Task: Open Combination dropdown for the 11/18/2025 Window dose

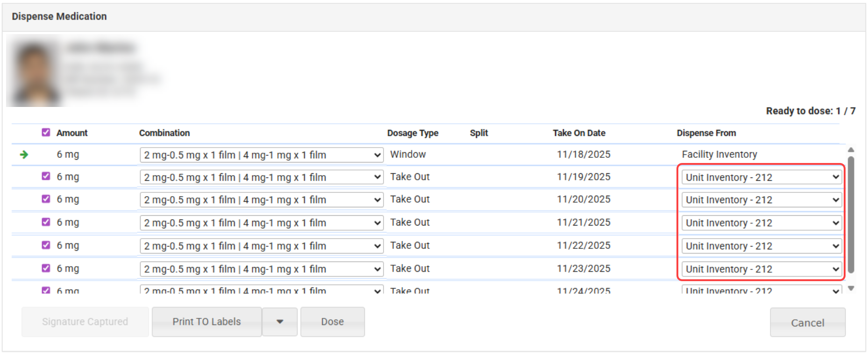Action: coord(261,155)
